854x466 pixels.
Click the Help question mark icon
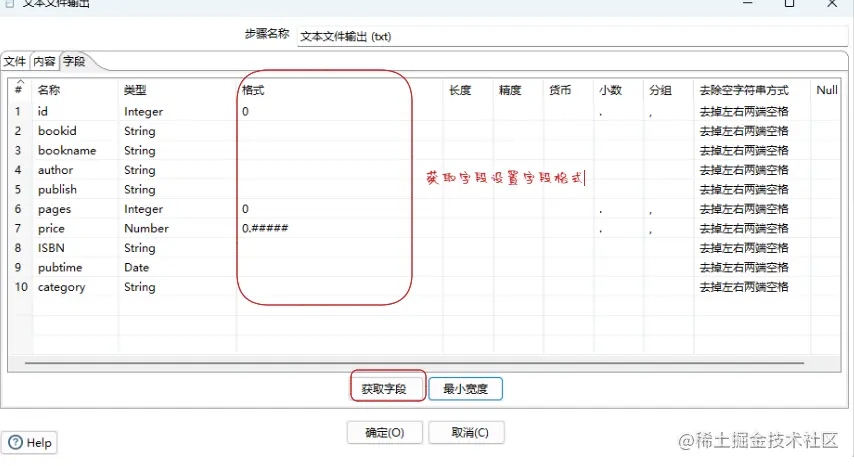(16, 443)
